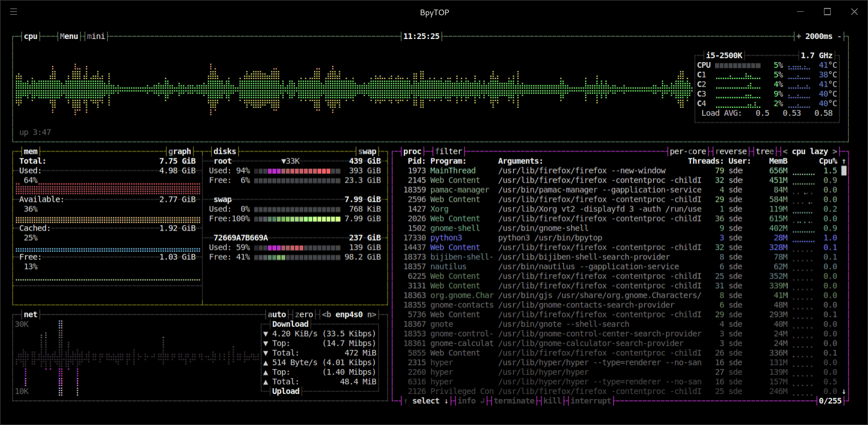Viewport: 868px width, 425px height.
Task: Select the Privileged Con process row
Action: click(620, 391)
